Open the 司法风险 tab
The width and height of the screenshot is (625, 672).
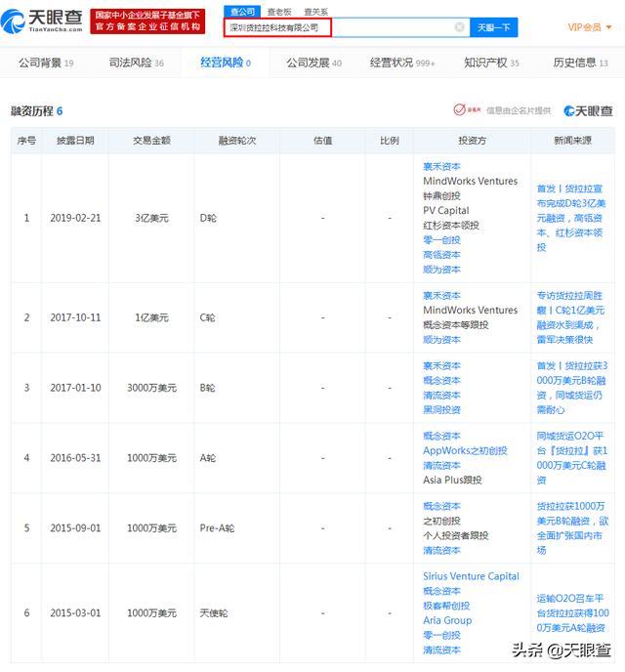(x=136, y=63)
